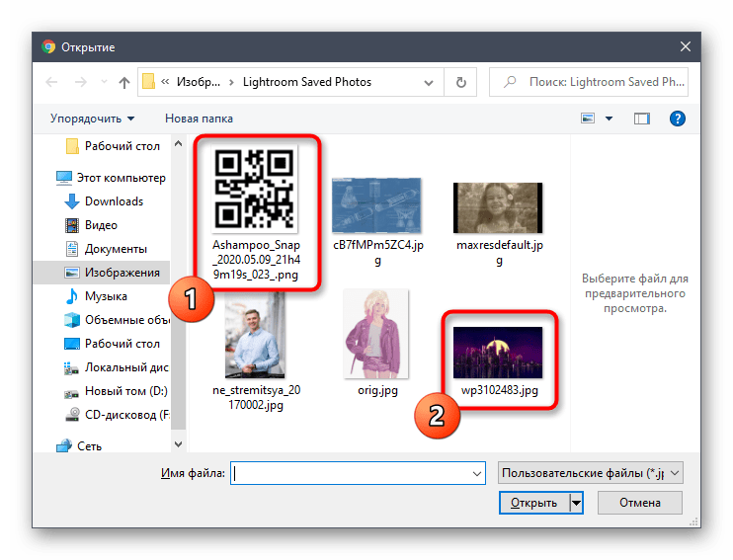733x560 pixels.
Task: Select Этот компьютер in navigation pane
Action: (111, 178)
